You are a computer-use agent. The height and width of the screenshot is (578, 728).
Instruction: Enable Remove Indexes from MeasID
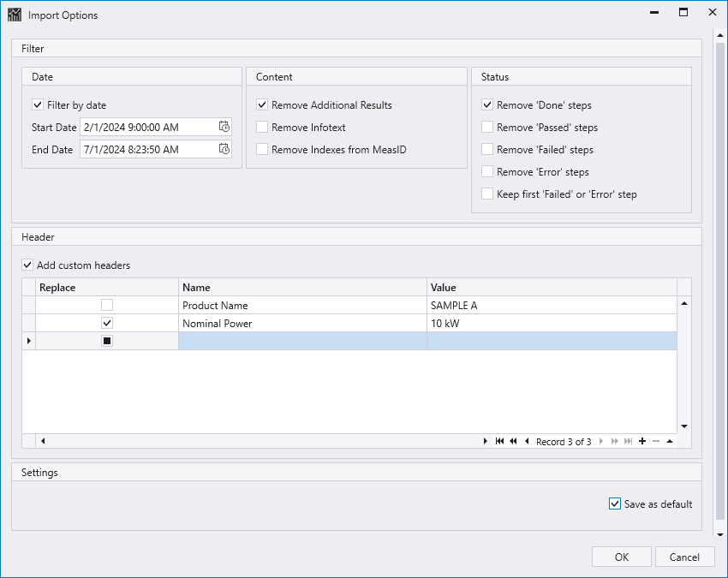262,149
